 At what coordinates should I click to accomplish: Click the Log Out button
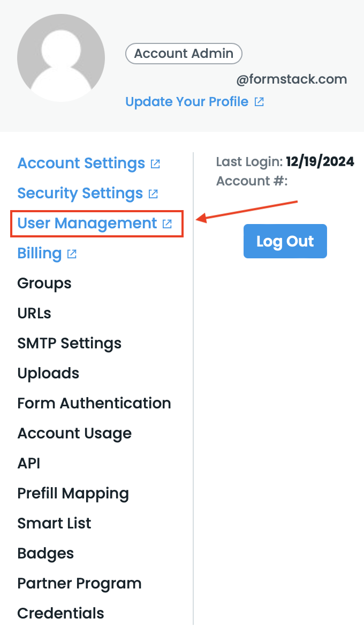[x=285, y=241]
